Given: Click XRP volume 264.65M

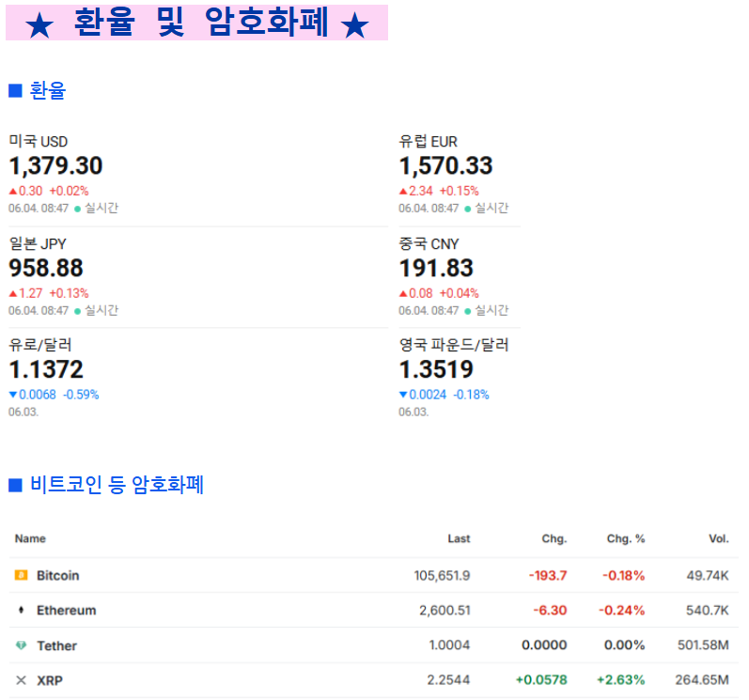Looking at the screenshot, I should (x=702, y=680).
